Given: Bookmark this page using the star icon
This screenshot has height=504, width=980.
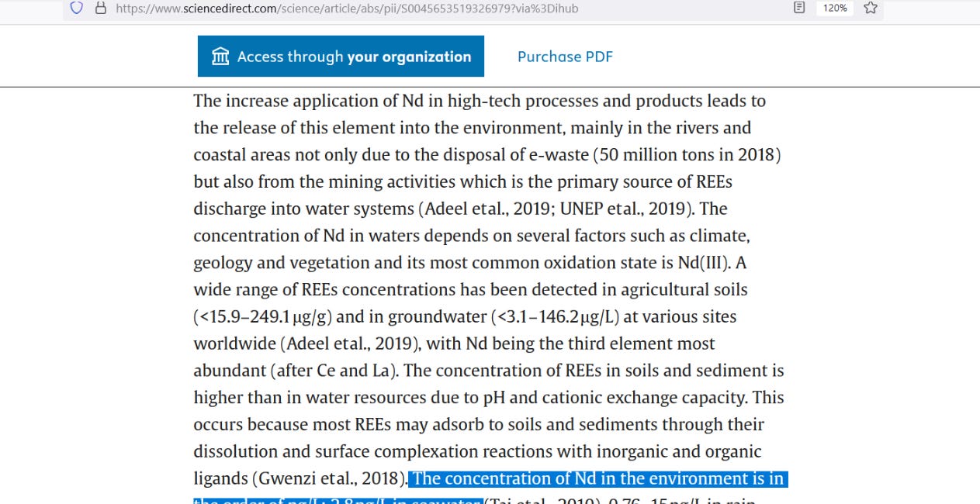Looking at the screenshot, I should (x=869, y=9).
